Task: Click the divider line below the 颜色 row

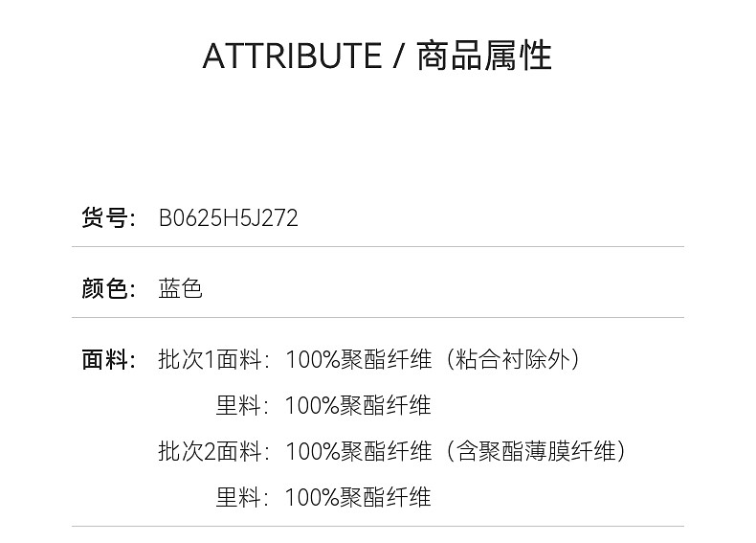Action: click(378, 317)
